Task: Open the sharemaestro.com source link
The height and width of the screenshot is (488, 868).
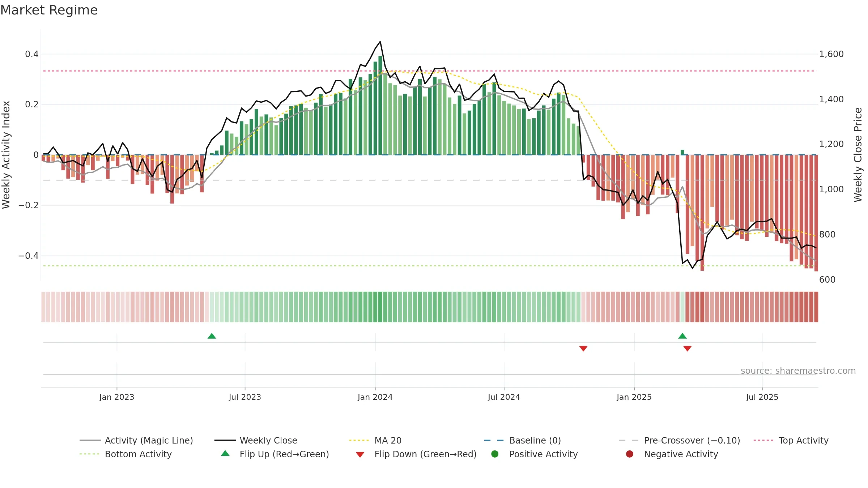Action: [x=798, y=371]
